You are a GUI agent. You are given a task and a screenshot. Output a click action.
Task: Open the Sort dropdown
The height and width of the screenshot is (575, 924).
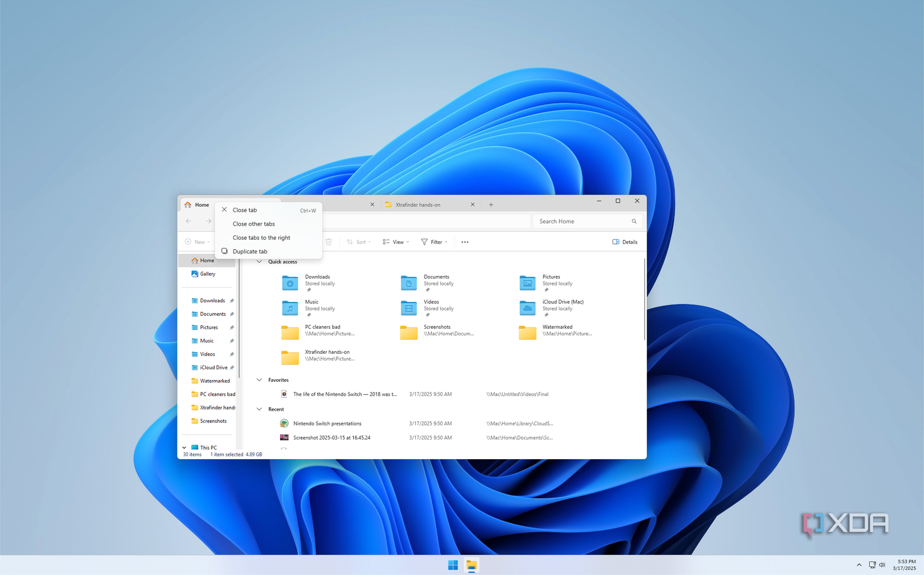pyautogui.click(x=359, y=242)
